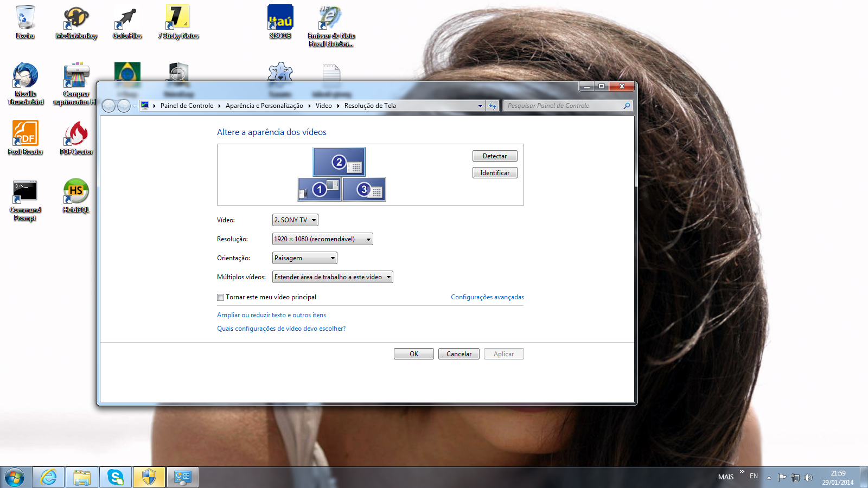Launch Emissor de Nota Fiscal Eletrônica shortcut
The width and height of the screenshot is (868, 488).
(x=331, y=25)
